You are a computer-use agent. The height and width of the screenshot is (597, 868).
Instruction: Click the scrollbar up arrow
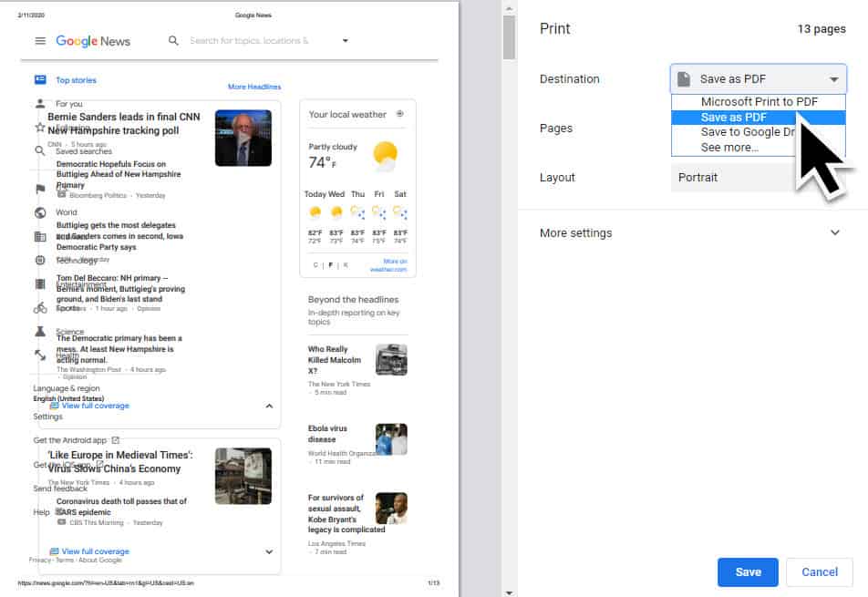pyautogui.click(x=509, y=8)
